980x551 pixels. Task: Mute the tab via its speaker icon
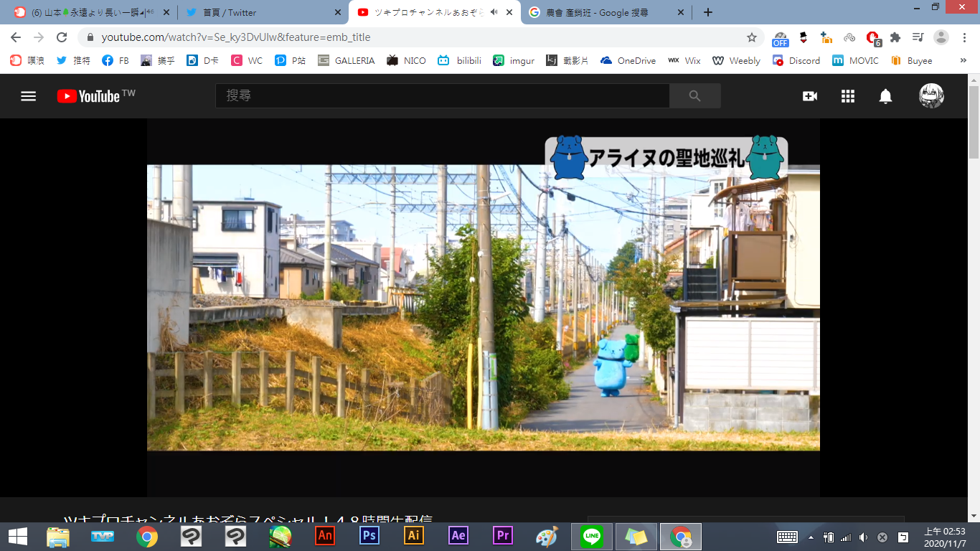pos(494,12)
